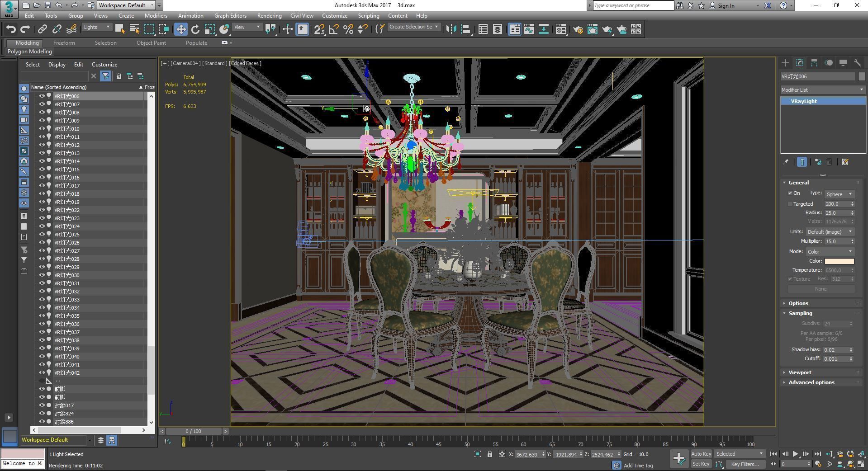Click the Lock selection icon in status bar

click(x=489, y=454)
